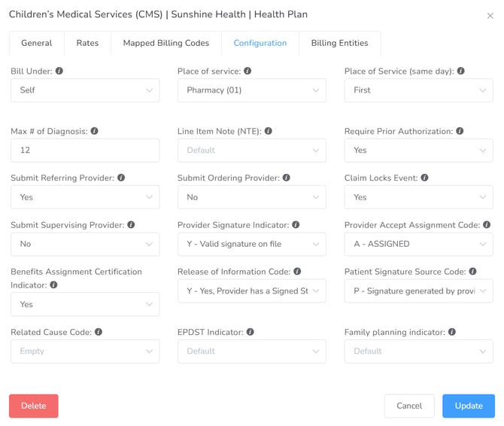Viewport: 504px width, 426px height.
Task: Click info icon beside Line Item Note (NTE)
Action: [269, 131]
